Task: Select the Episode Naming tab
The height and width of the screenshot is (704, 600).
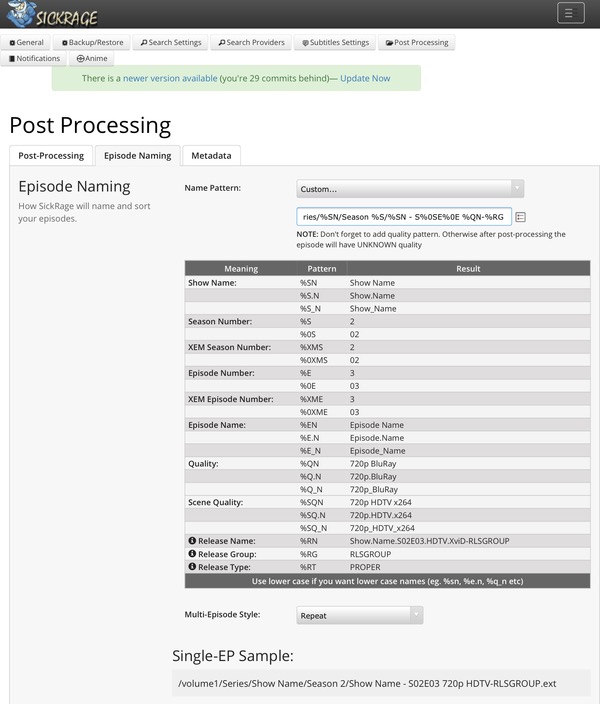Action: [x=138, y=156]
